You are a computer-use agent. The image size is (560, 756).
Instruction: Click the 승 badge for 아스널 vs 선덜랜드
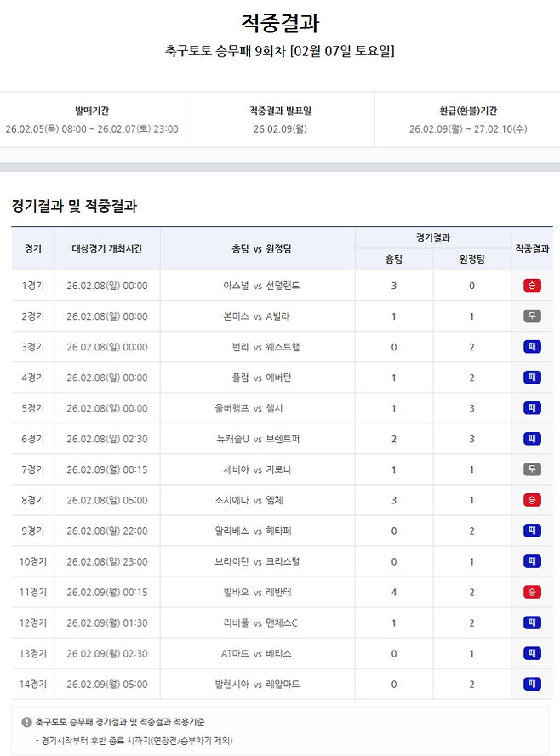[532, 286]
